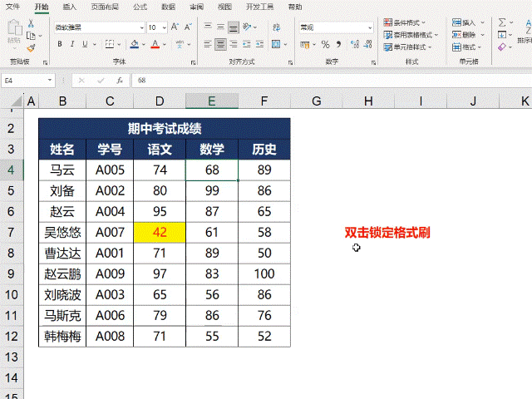Click the Increase Indent icon
The image size is (532, 399).
[260, 44]
